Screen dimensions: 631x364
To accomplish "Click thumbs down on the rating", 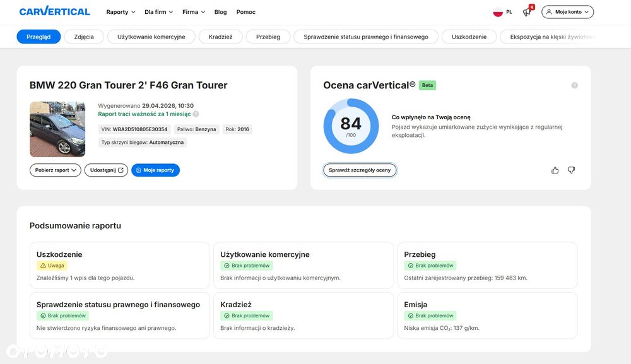I will click(572, 170).
